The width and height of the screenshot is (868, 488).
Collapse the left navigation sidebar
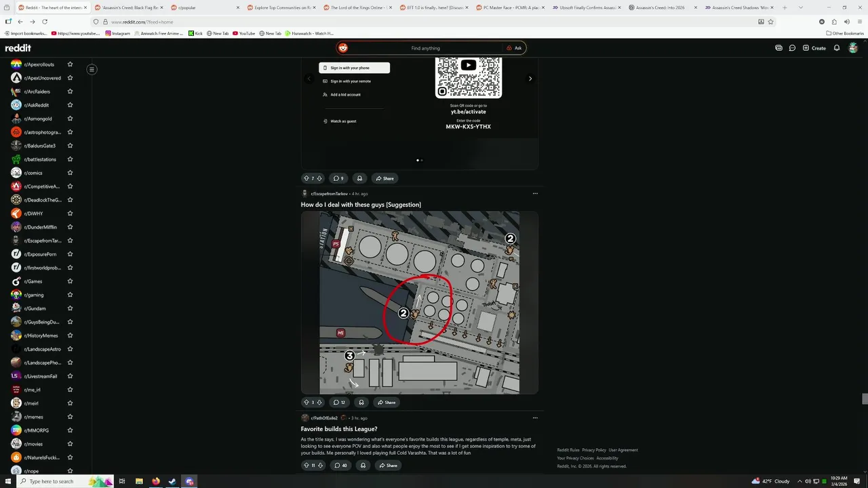coord(92,69)
